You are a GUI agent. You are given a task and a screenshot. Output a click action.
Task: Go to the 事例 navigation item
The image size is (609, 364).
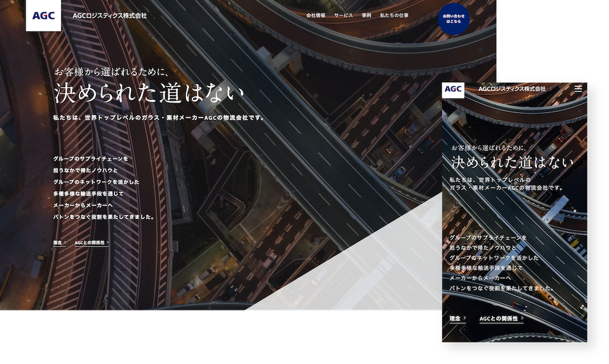point(366,15)
